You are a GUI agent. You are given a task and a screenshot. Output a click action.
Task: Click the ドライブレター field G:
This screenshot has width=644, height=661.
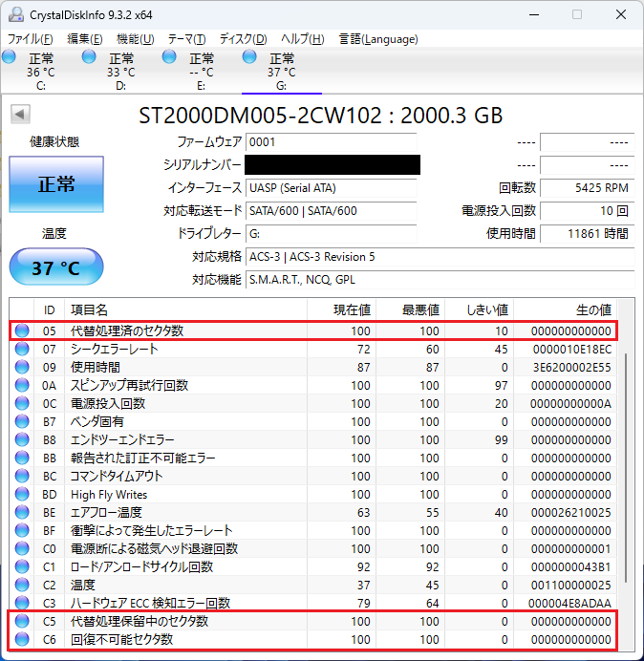pos(332,233)
